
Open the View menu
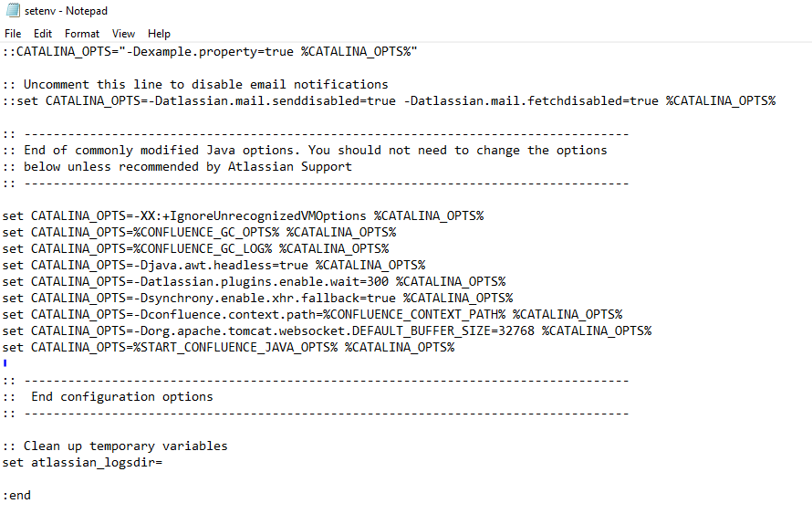pos(123,34)
